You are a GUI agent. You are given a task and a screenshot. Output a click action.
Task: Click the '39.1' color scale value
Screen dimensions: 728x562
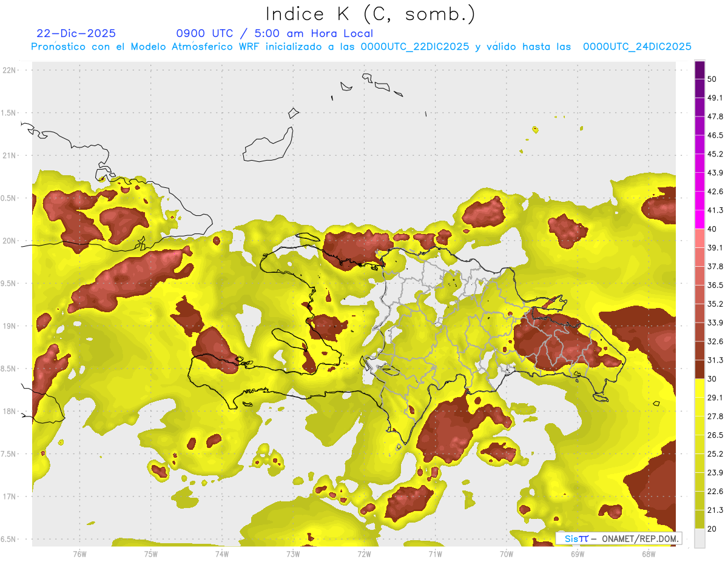[x=715, y=248]
